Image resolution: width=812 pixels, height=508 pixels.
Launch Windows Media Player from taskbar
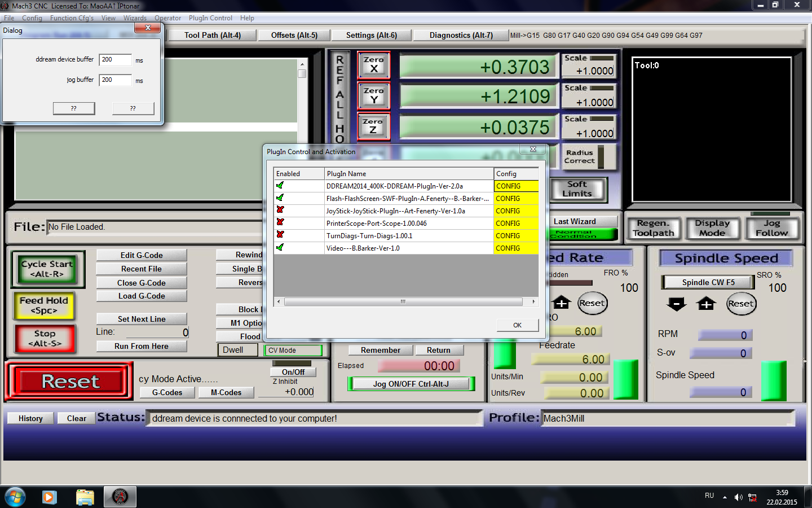(x=50, y=497)
